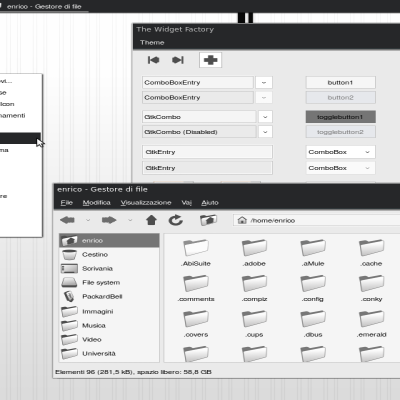Click in the first ComboBoxEntry text field
This screenshot has width=400, height=400.
coord(198,83)
